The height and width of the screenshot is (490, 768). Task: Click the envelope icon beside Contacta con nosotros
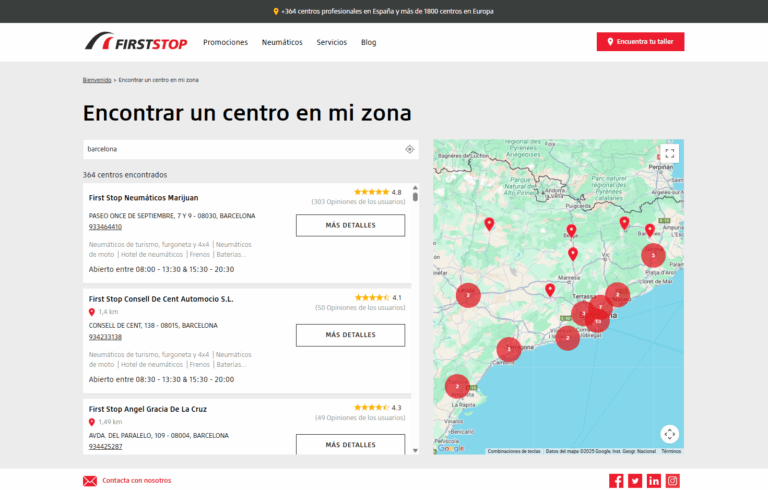coord(90,481)
